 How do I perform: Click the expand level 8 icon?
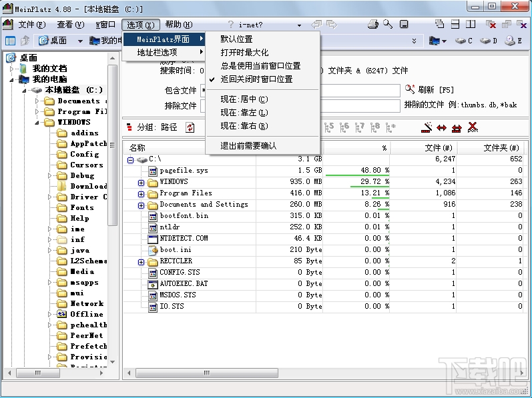coord(375,127)
